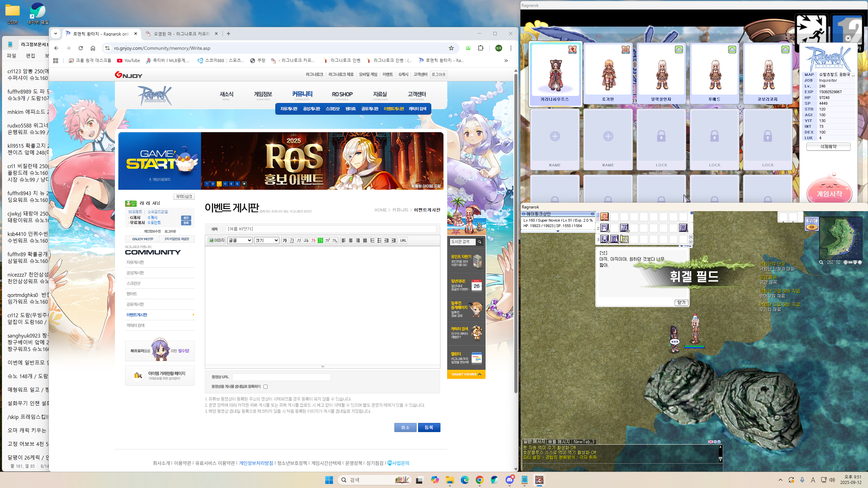Image resolution: width=868 pixels, height=488 pixels.
Task: Open the 게임정보 main menu
Action: (263, 95)
